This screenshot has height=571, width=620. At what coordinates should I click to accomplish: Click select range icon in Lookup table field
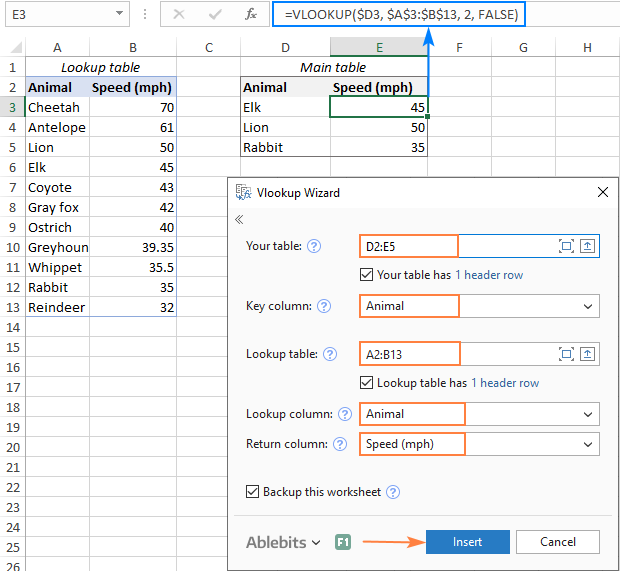point(588,354)
